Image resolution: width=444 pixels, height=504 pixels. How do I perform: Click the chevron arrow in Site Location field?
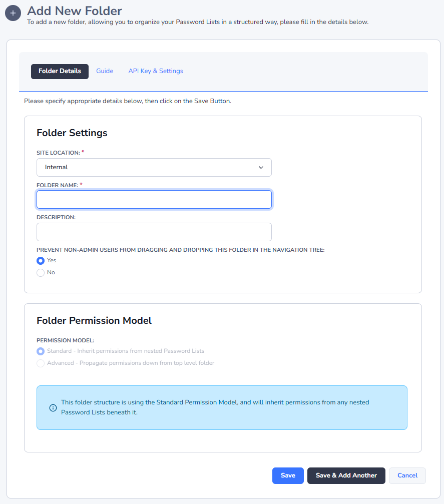tap(261, 168)
